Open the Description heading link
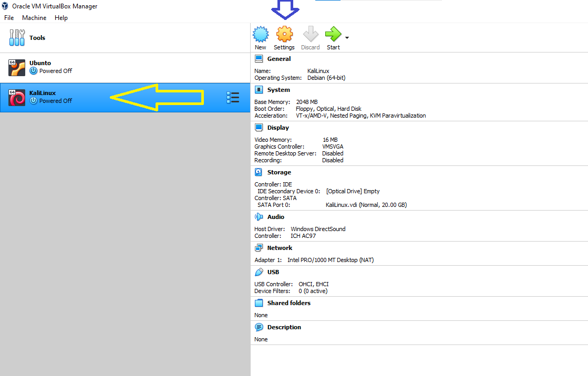This screenshot has height=376, width=588. [x=284, y=327]
